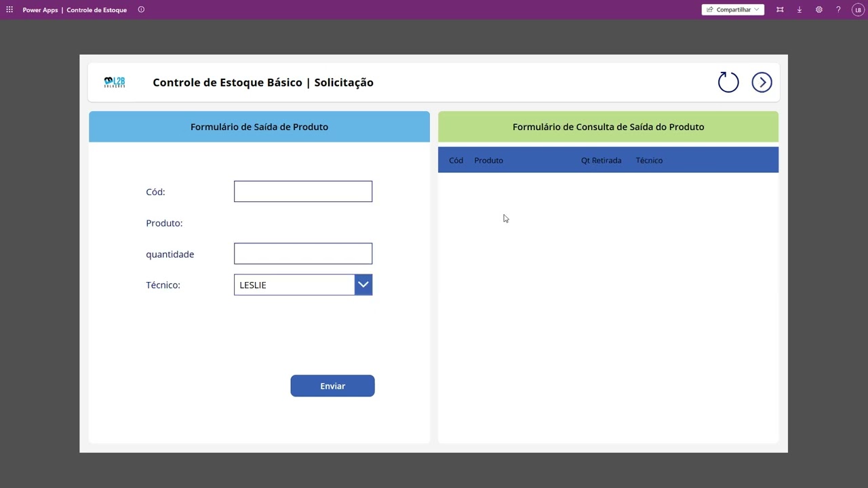The image size is (868, 488).
Task: Go to next screen with arrow icon
Action: [x=762, y=82]
